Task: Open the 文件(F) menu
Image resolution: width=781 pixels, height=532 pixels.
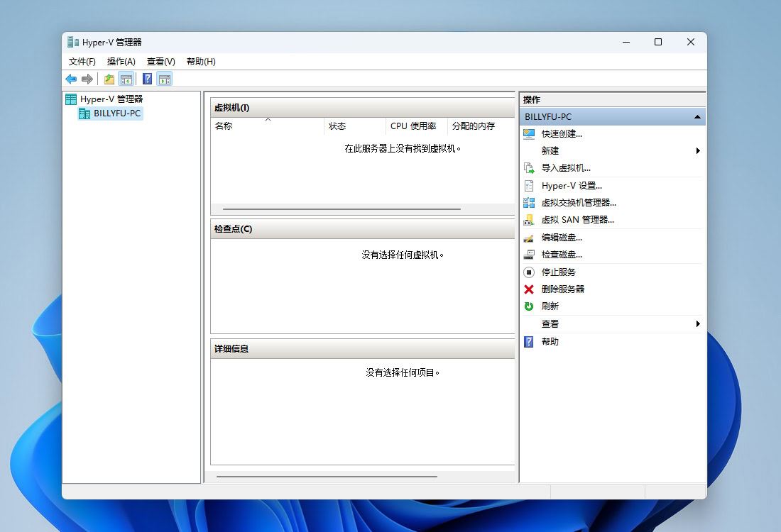Action: [x=82, y=62]
